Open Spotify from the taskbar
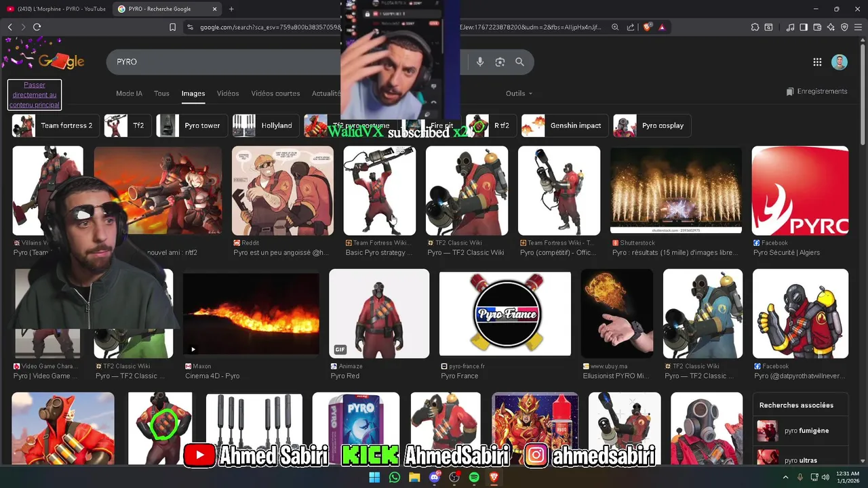Image resolution: width=868 pixels, height=488 pixels. pyautogui.click(x=474, y=477)
